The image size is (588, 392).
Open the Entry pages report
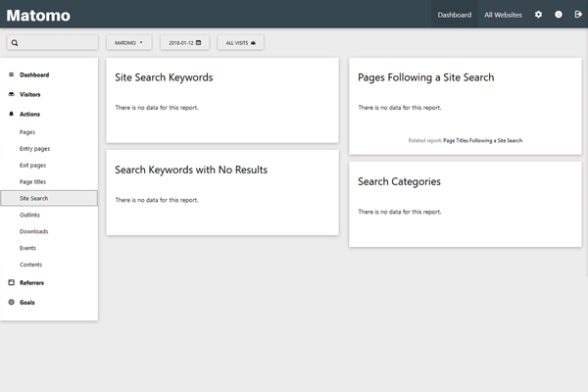[x=34, y=148]
